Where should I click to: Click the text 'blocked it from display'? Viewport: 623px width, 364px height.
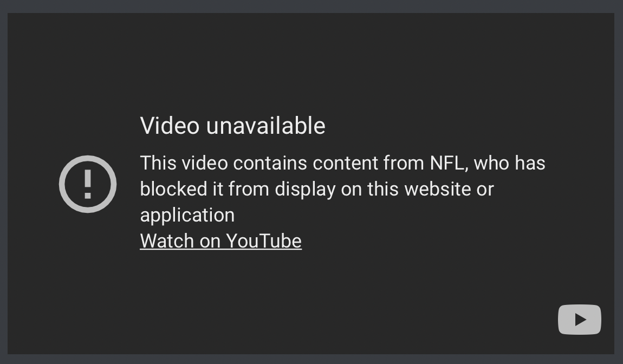(238, 189)
